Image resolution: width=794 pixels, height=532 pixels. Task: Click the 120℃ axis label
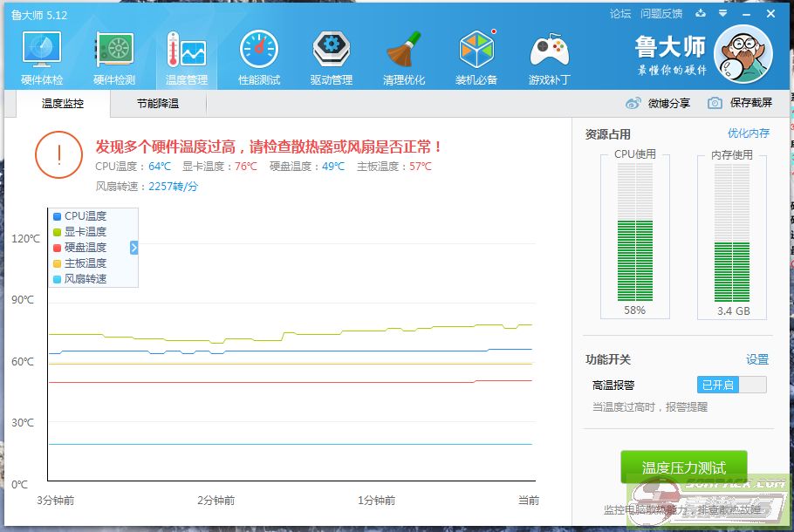25,238
